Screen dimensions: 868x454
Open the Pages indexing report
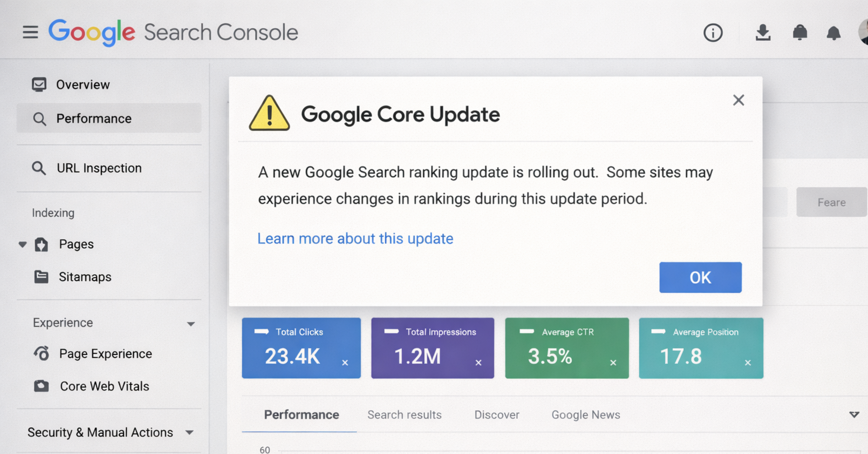(76, 244)
